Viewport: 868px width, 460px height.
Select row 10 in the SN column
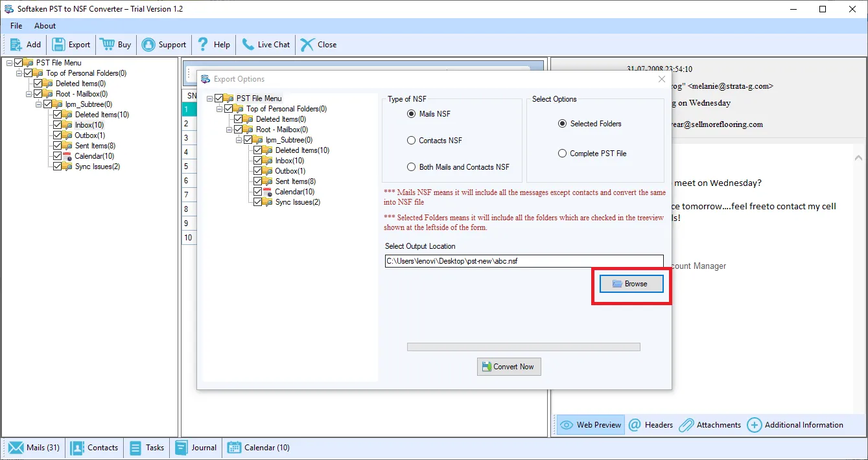click(x=189, y=238)
